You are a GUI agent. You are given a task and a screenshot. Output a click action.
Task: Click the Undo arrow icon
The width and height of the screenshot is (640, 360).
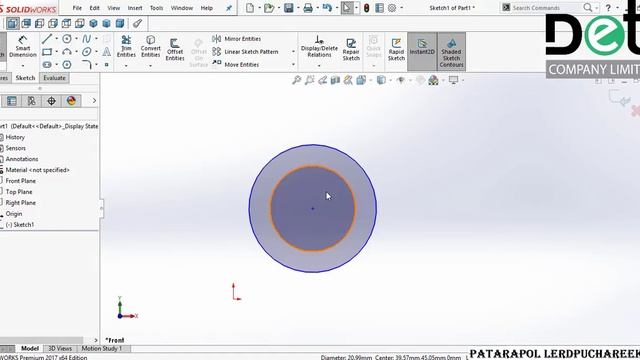point(327,8)
